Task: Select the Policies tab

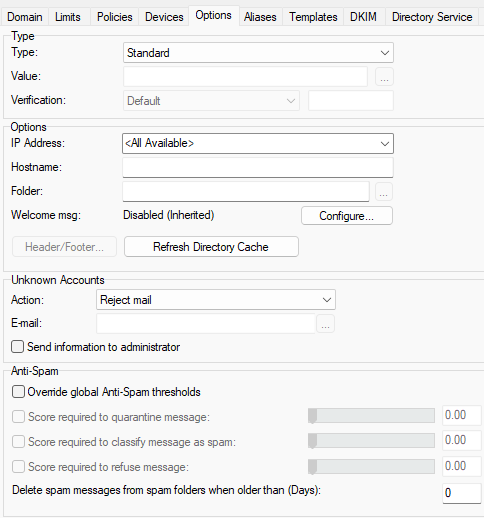Action: 115,17
